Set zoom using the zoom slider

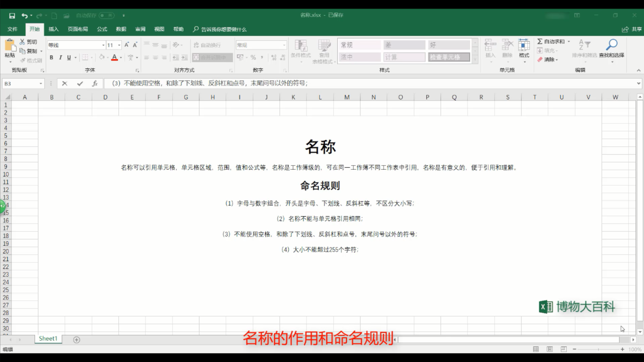coord(599,349)
